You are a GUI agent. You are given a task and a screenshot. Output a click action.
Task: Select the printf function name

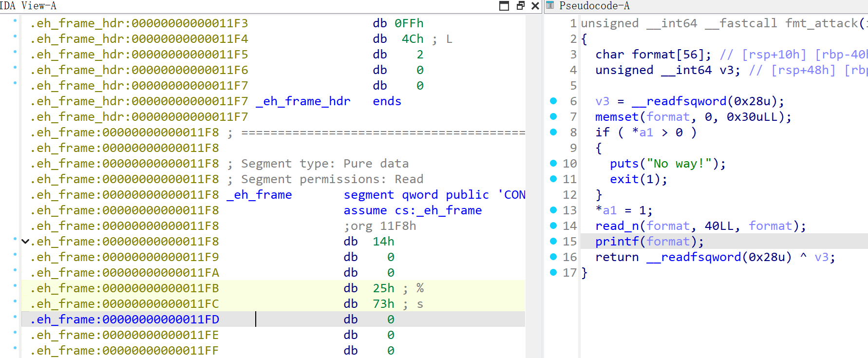(617, 242)
